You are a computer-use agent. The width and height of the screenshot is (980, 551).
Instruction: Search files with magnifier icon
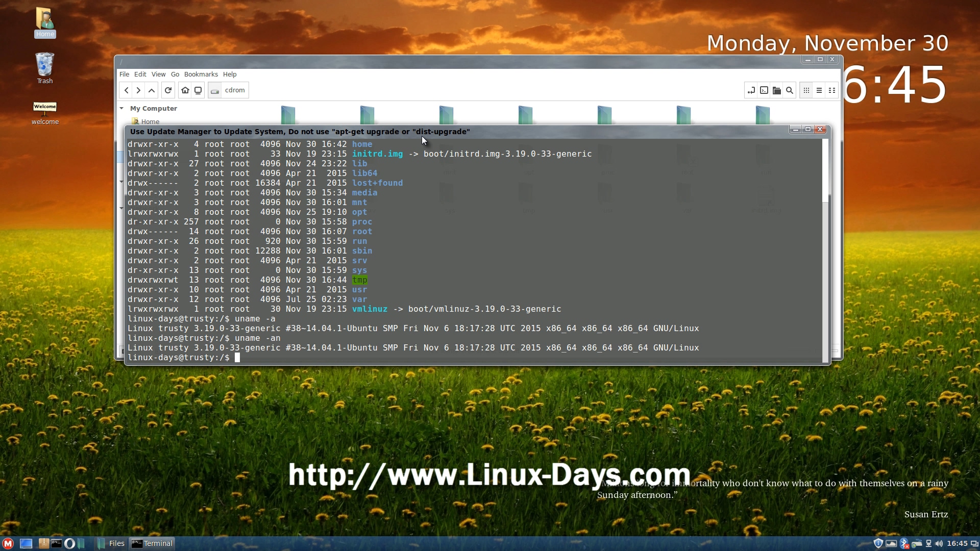[x=790, y=90]
